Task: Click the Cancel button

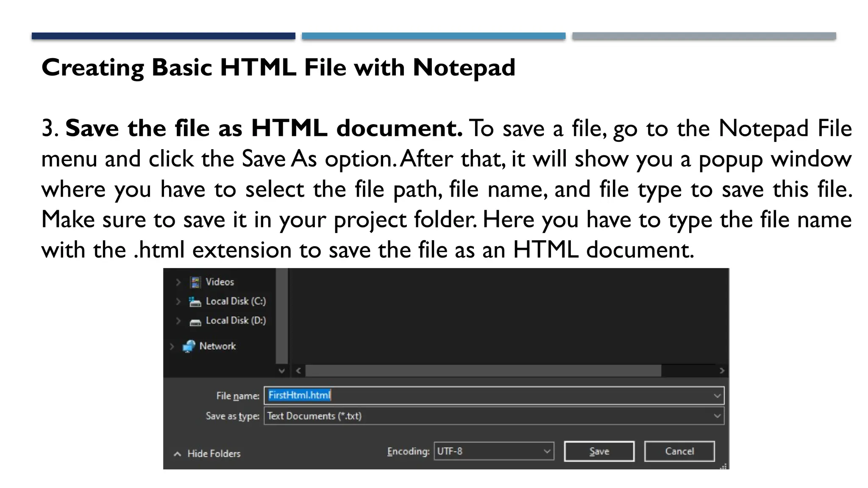Action: (679, 451)
